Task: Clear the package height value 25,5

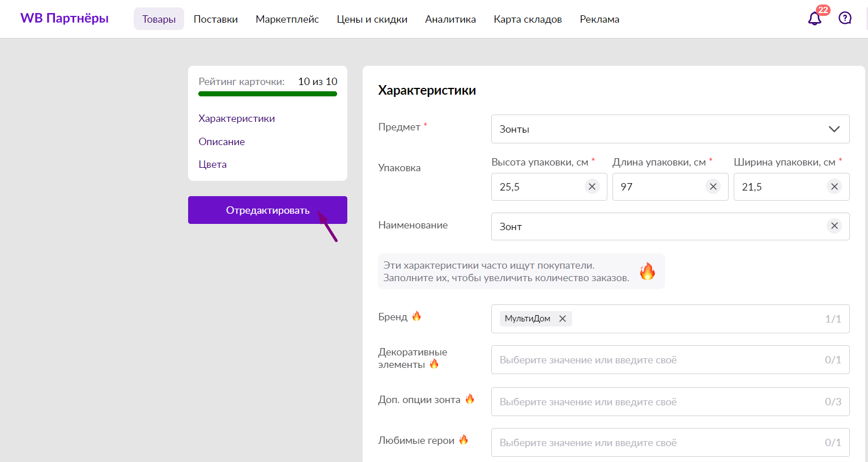Action: pyautogui.click(x=592, y=187)
